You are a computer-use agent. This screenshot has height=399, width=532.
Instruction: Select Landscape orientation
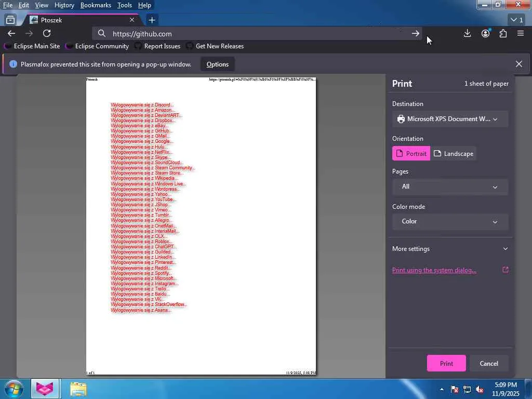453,153
